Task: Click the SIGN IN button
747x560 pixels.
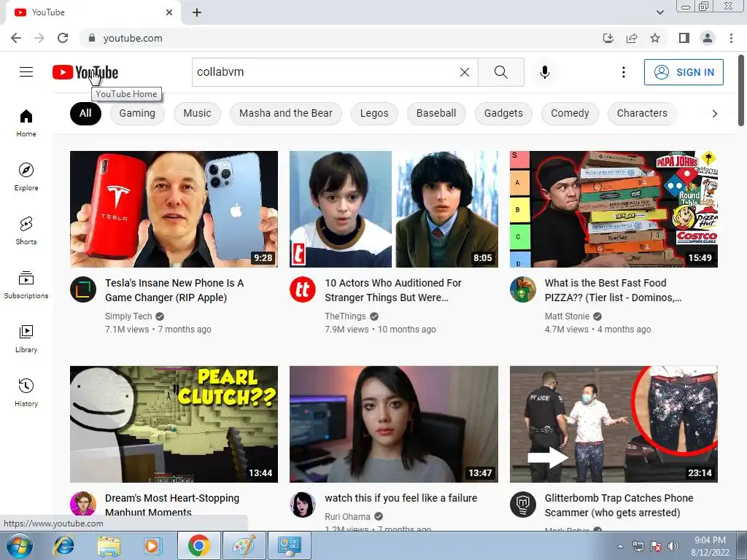Action: (684, 72)
